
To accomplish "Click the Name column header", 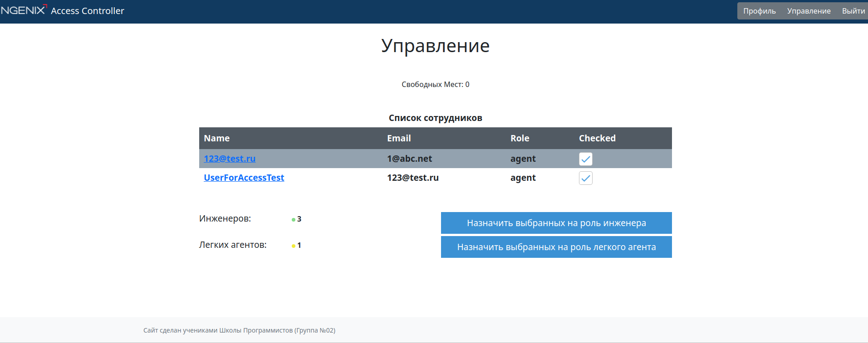I will [x=216, y=138].
